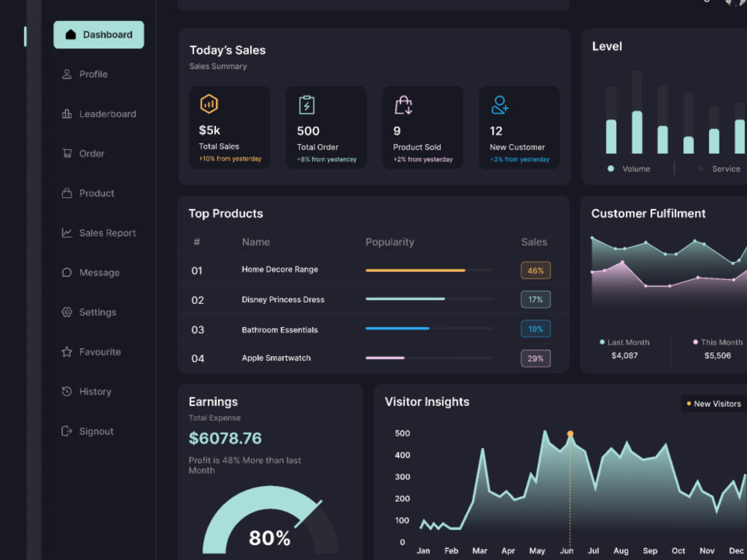The image size is (747, 560).
Task: Toggle the Last Month legend series
Action: coord(624,343)
